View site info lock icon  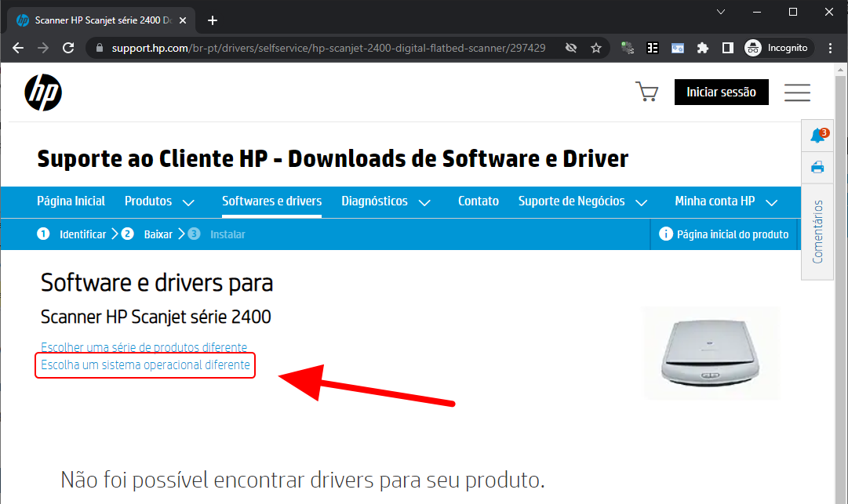[100, 48]
